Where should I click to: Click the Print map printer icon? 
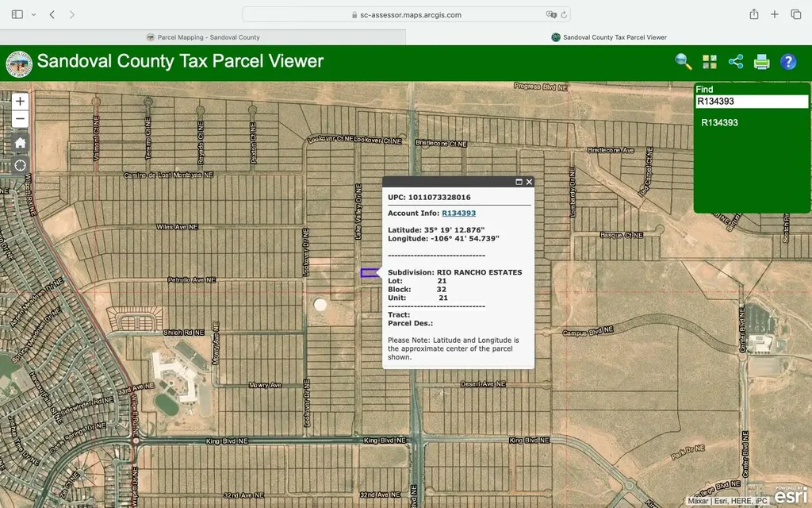point(762,62)
